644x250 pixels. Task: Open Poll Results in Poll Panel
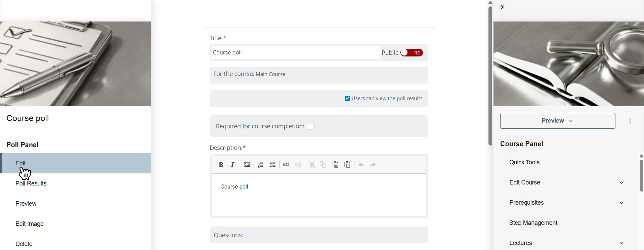(31, 183)
